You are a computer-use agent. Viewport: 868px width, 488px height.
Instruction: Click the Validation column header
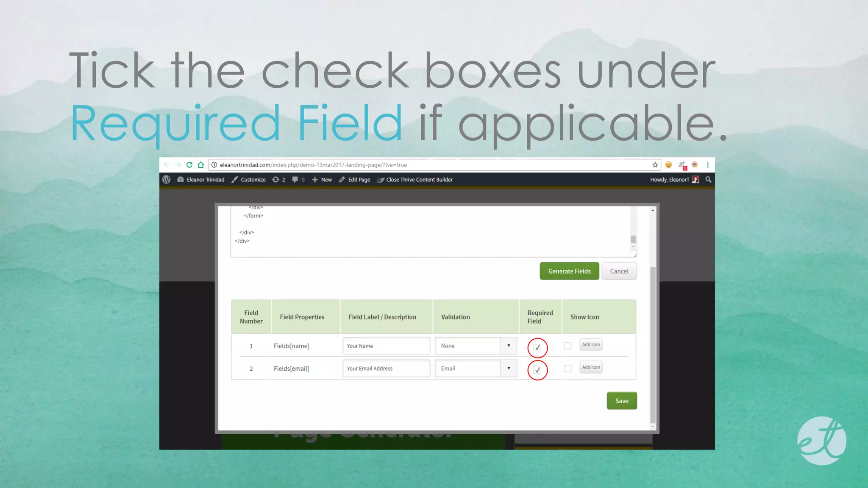(476, 317)
